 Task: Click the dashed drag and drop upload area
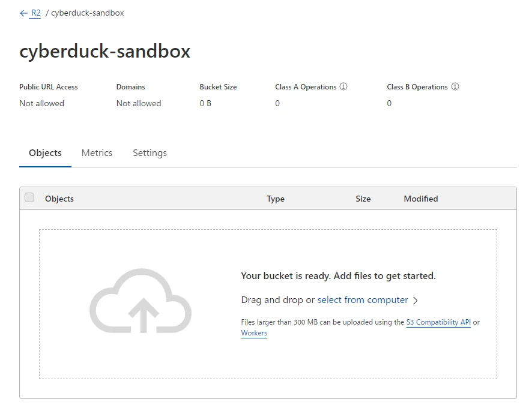268,304
